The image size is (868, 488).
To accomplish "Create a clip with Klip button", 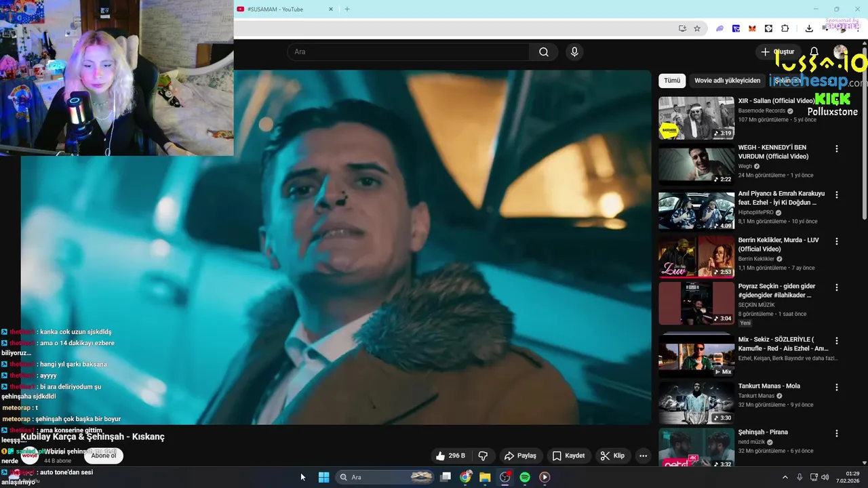I will pos(612,455).
